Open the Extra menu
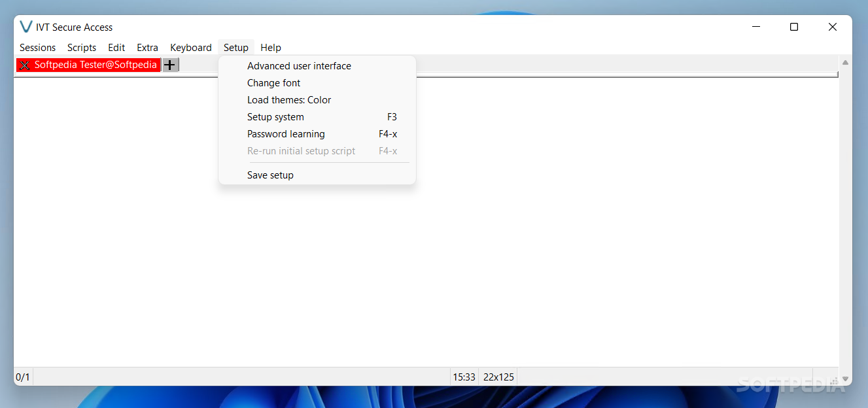Image resolution: width=868 pixels, height=408 pixels. pyautogui.click(x=147, y=48)
